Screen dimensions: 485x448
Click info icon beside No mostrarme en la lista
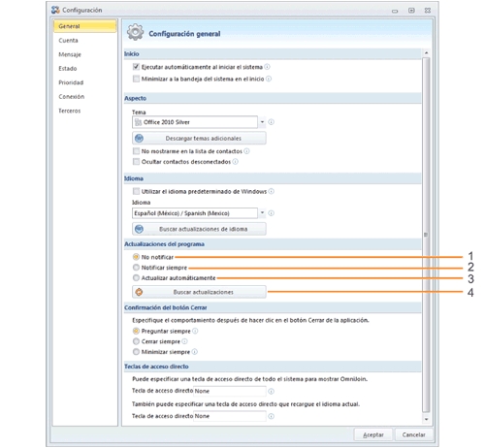click(246, 151)
